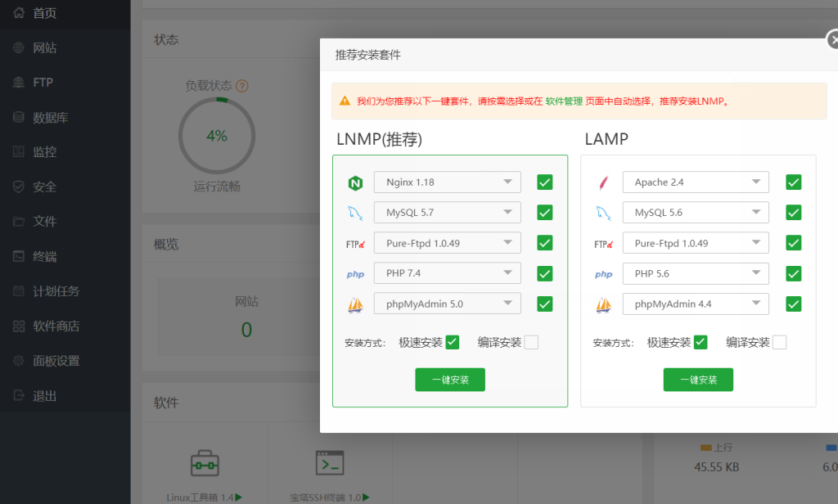
Task: Click the grid icon beside 软件商店
Action: 19,326
